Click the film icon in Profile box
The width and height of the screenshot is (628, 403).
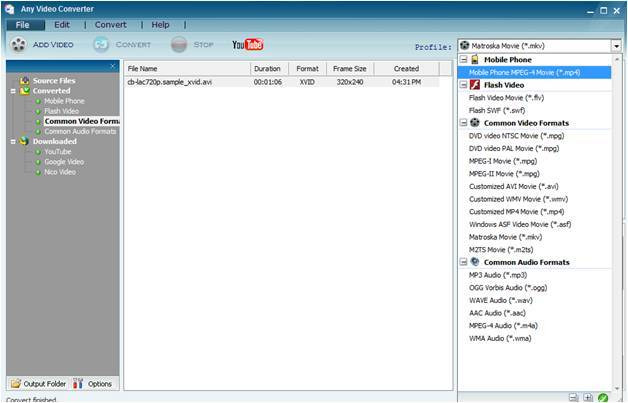[x=465, y=45]
